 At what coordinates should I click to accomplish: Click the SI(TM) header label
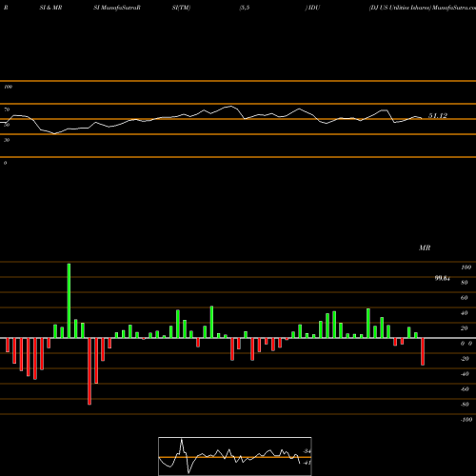point(181,8)
